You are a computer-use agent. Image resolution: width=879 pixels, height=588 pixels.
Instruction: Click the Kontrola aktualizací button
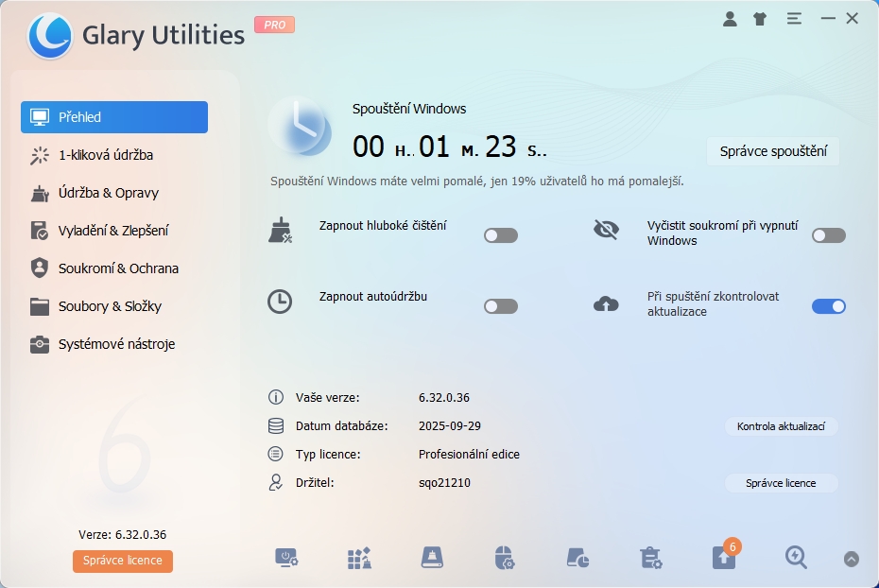(781, 426)
